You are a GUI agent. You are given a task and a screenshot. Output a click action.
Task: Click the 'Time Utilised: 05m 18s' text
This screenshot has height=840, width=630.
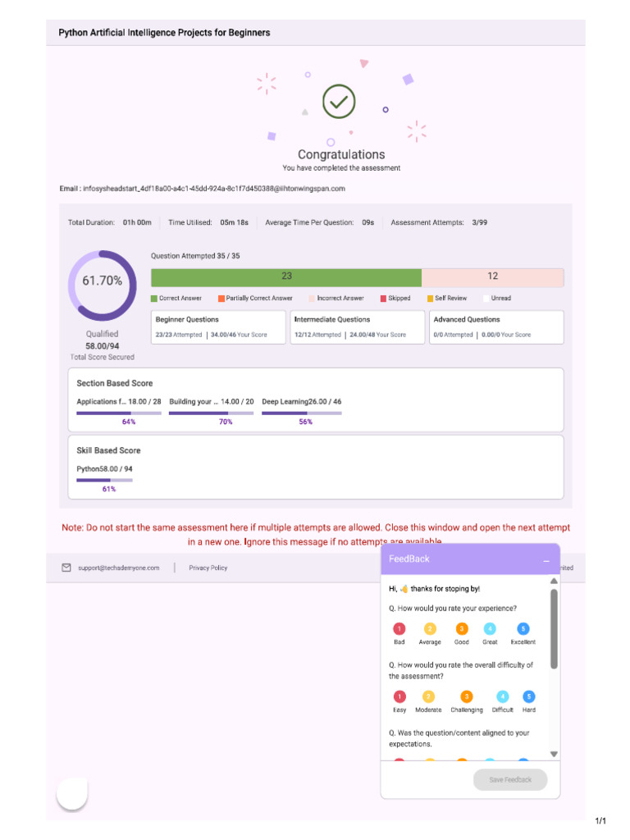click(x=208, y=222)
